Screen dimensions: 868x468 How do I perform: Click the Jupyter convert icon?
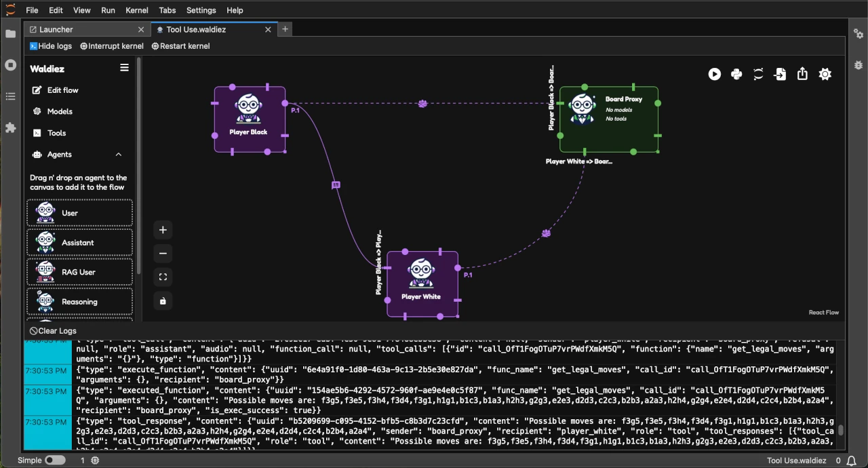tap(758, 75)
